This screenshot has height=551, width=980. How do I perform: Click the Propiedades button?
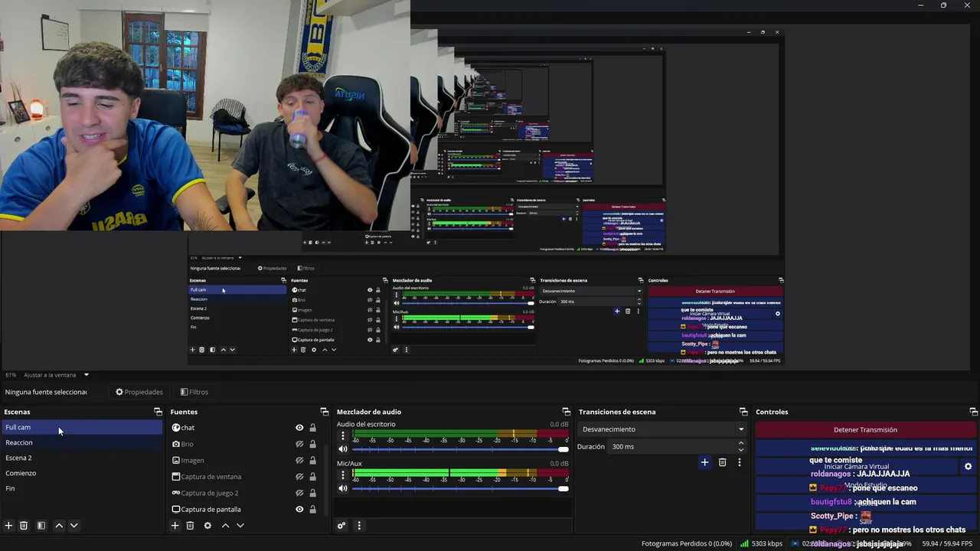[x=139, y=392]
